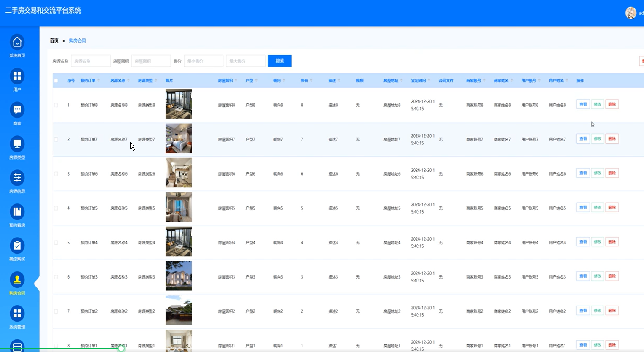Sort by 房屋面积 column arrows
The image size is (644, 352).
coord(236,81)
